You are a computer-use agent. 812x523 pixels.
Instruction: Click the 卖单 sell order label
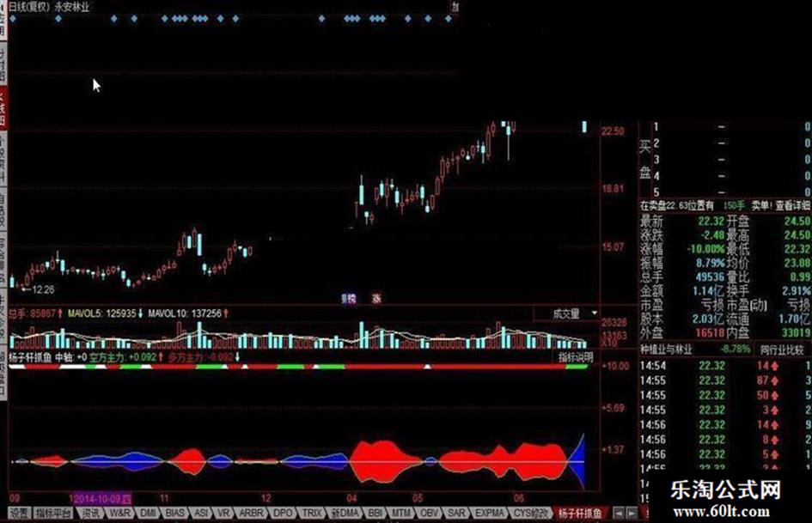[760, 205]
